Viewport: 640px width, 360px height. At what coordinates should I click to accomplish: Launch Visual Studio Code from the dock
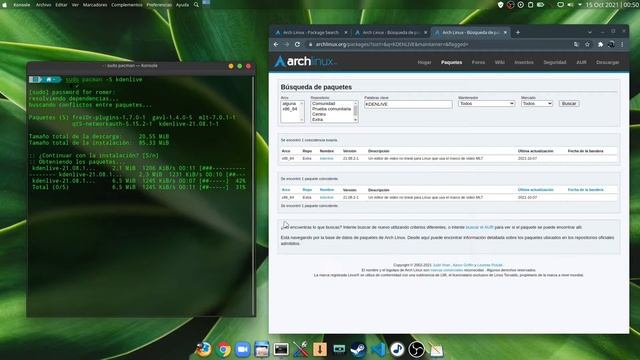pyautogui.click(x=378, y=349)
